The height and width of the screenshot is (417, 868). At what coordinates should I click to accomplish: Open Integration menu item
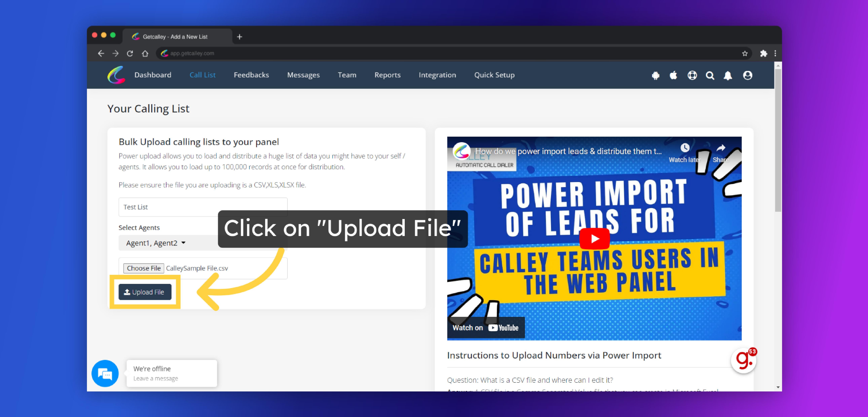[x=437, y=75]
